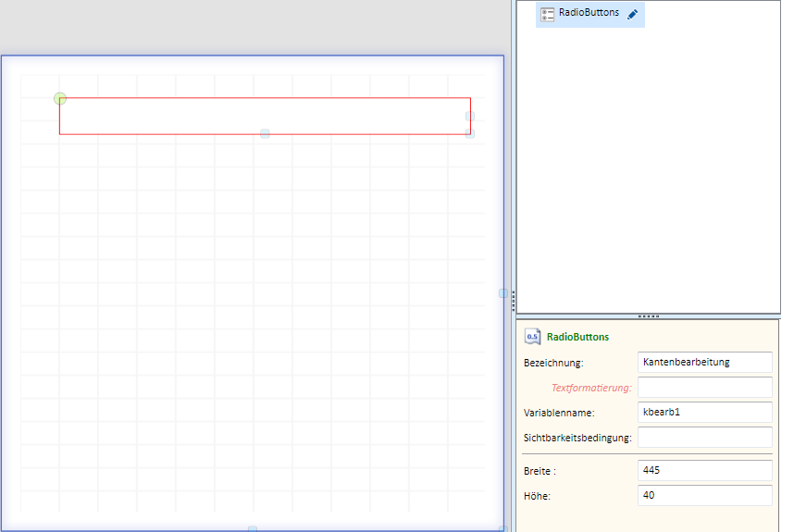Click the Bezeichnung field containing Kantenbearbeitung
Image resolution: width=794 pixels, height=532 pixels.
pos(704,362)
